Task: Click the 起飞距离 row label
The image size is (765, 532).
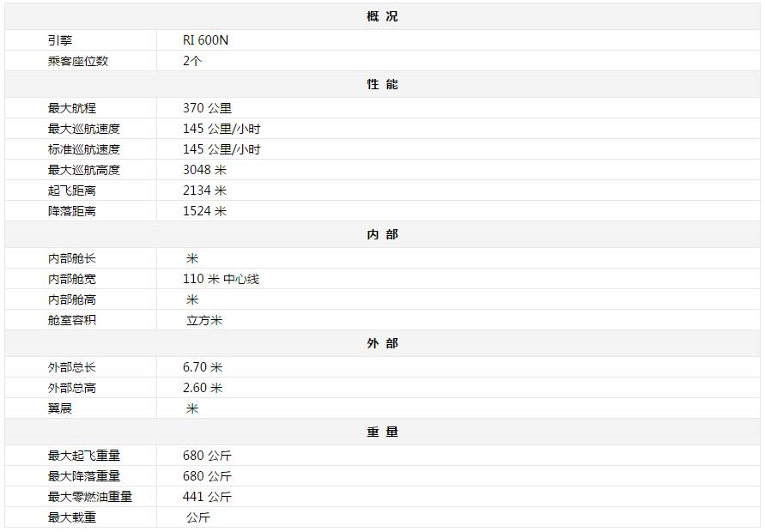Action: 72,190
